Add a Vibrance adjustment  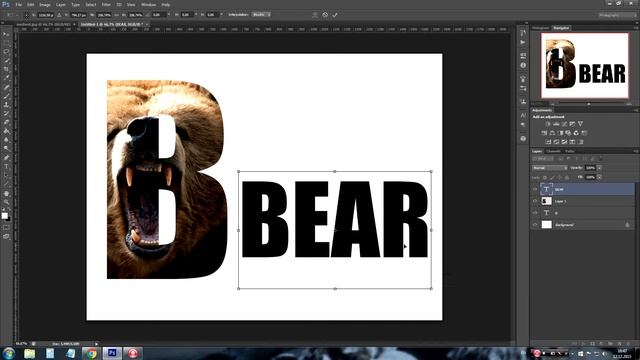580,124
